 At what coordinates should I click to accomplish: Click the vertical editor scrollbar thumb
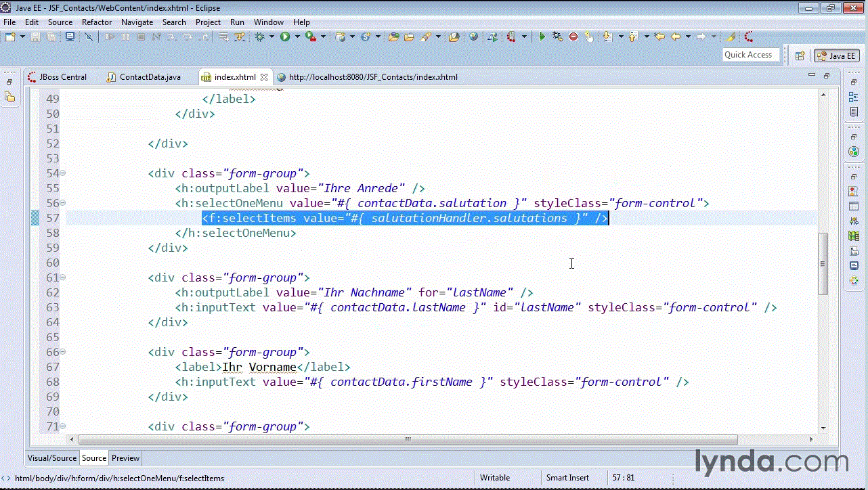pyautogui.click(x=823, y=263)
